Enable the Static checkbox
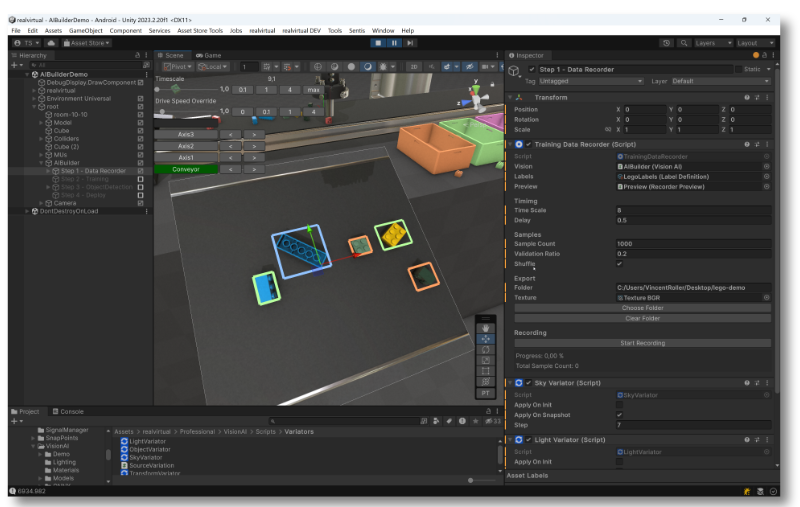 (738, 69)
